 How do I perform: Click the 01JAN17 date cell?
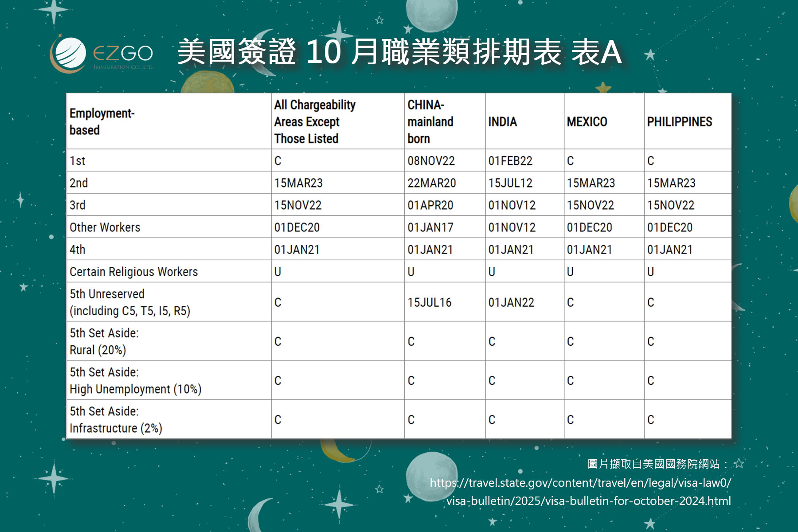(430, 227)
